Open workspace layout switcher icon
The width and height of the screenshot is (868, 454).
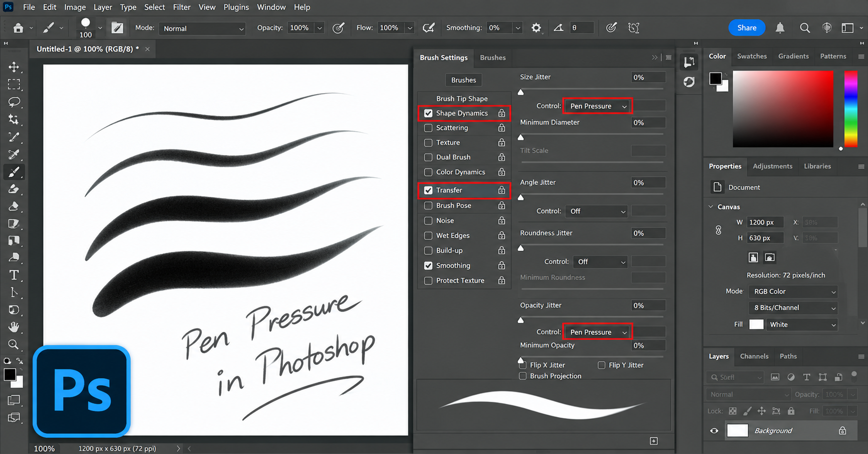[x=847, y=28]
